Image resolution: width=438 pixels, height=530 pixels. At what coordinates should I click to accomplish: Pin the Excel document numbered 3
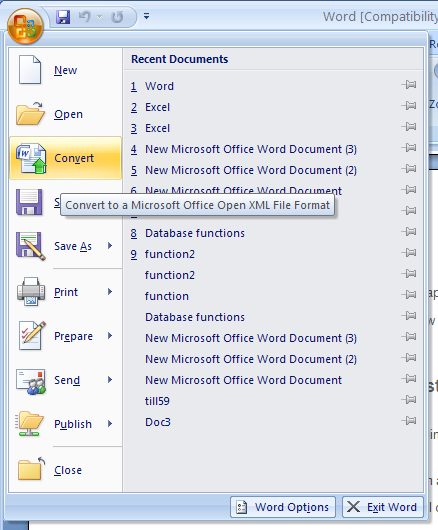click(409, 126)
